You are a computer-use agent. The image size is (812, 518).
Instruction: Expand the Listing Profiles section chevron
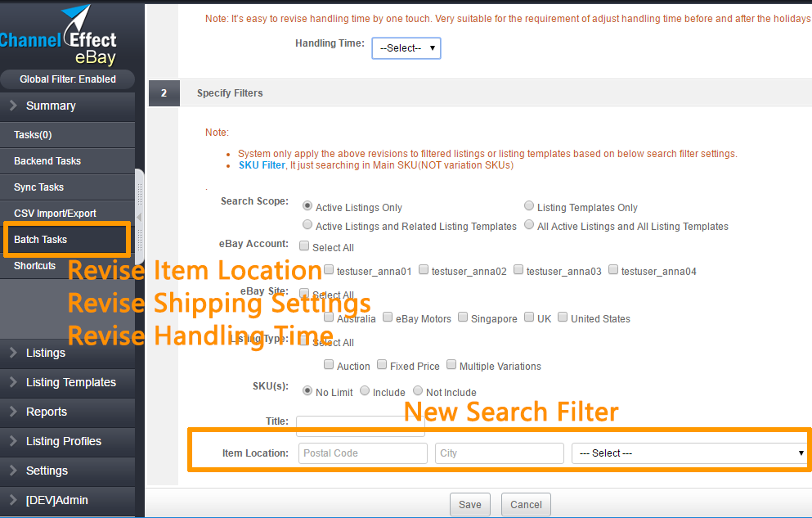(13, 441)
